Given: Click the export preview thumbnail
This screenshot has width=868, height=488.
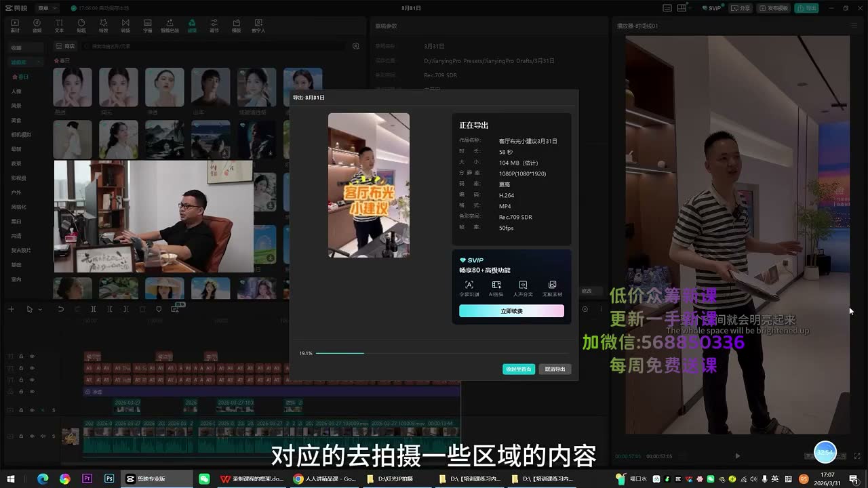Looking at the screenshot, I should pos(369,185).
